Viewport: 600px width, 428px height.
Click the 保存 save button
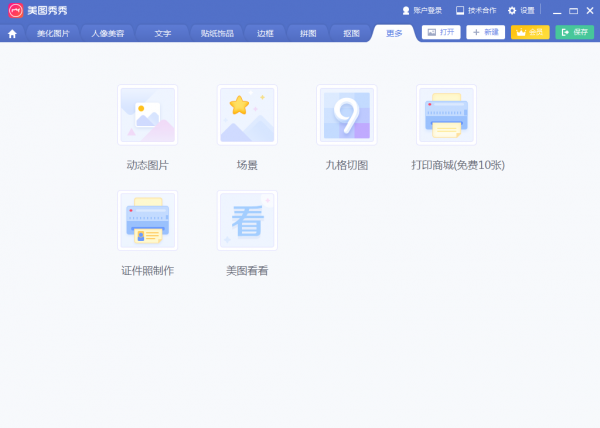click(575, 32)
